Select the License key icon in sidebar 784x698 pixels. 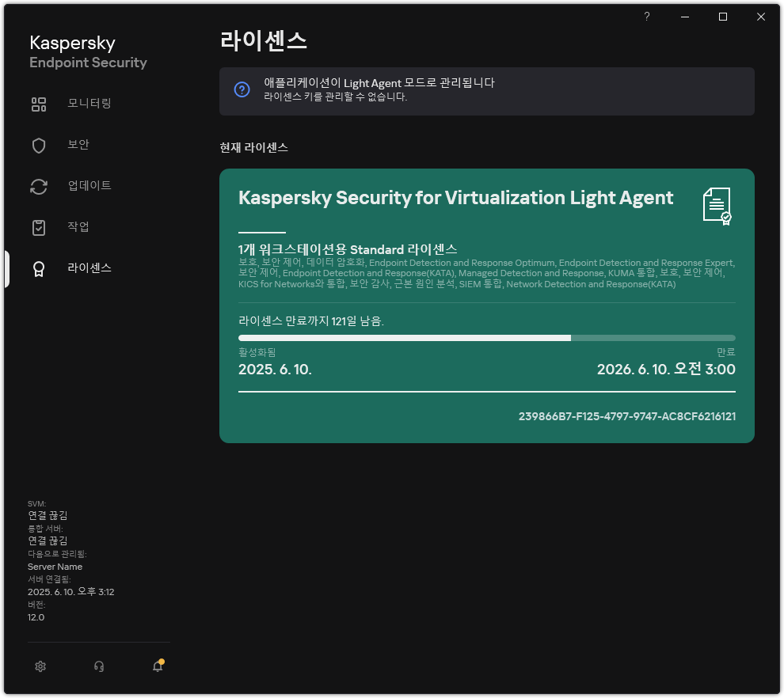coord(39,268)
